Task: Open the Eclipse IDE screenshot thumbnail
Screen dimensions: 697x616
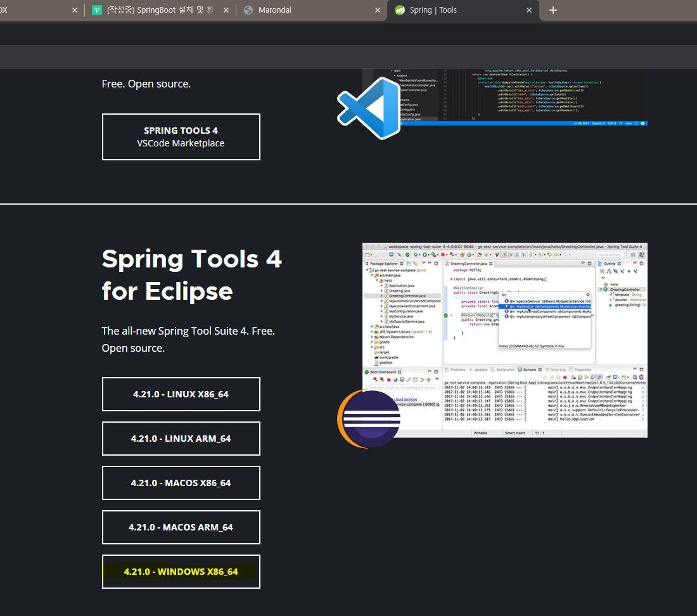Action: coord(504,340)
